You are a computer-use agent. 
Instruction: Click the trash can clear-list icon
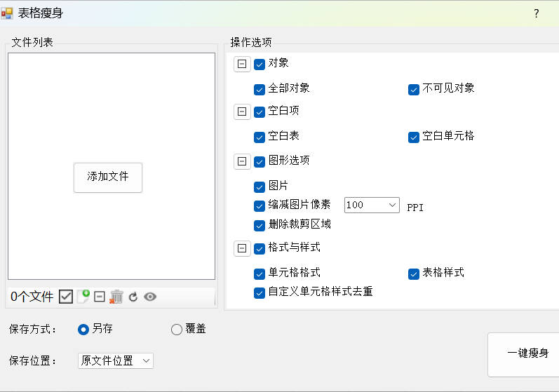click(116, 297)
